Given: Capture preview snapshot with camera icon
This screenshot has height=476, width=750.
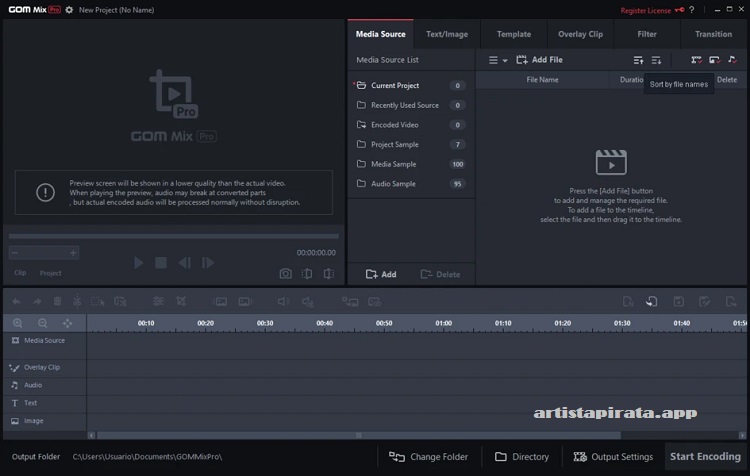Looking at the screenshot, I should click(x=286, y=274).
